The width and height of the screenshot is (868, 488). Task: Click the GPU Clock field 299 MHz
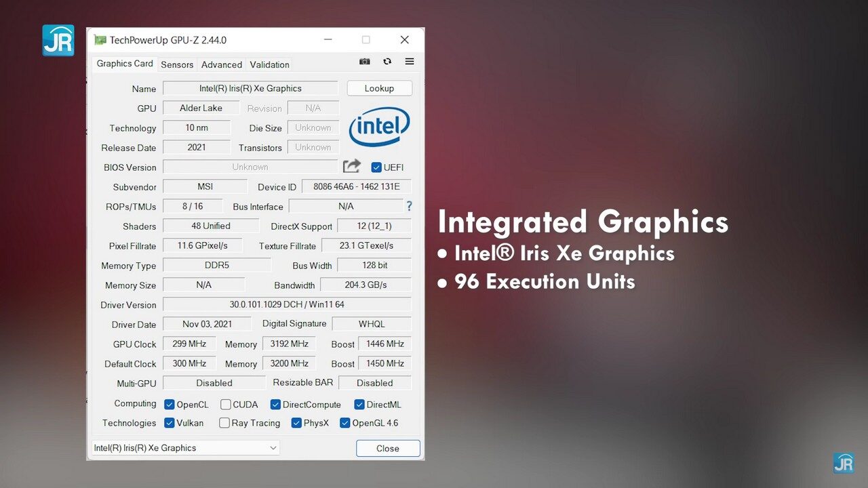189,344
